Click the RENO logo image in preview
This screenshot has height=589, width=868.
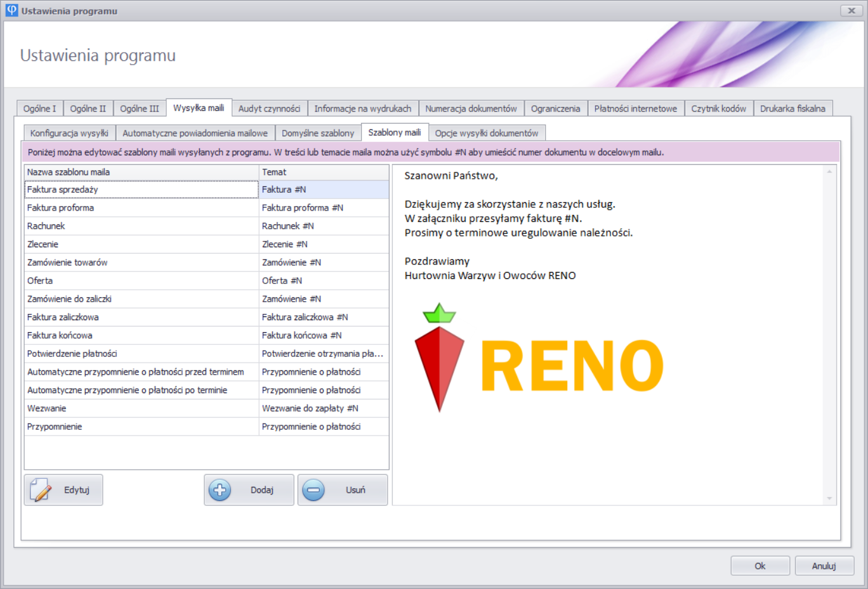pos(539,358)
